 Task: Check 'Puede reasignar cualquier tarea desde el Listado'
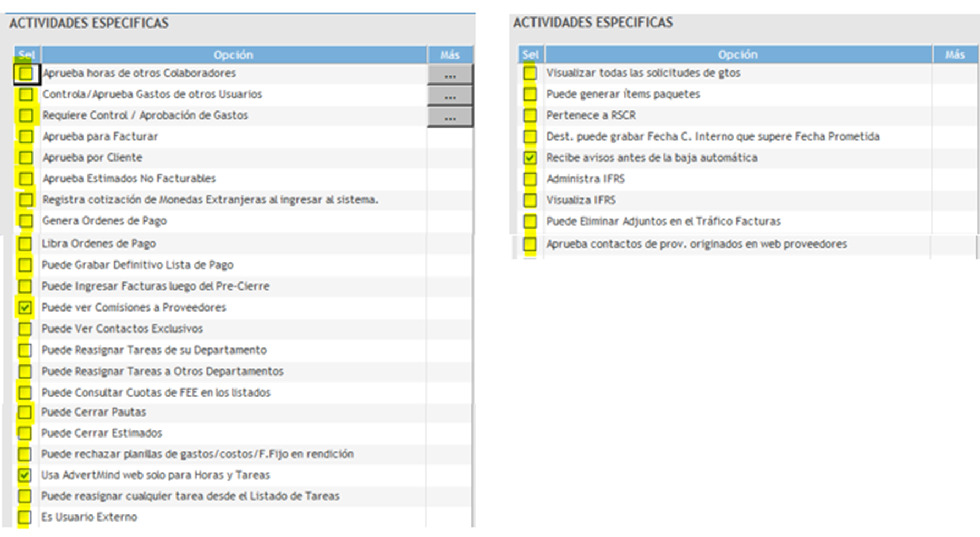pos(25,496)
